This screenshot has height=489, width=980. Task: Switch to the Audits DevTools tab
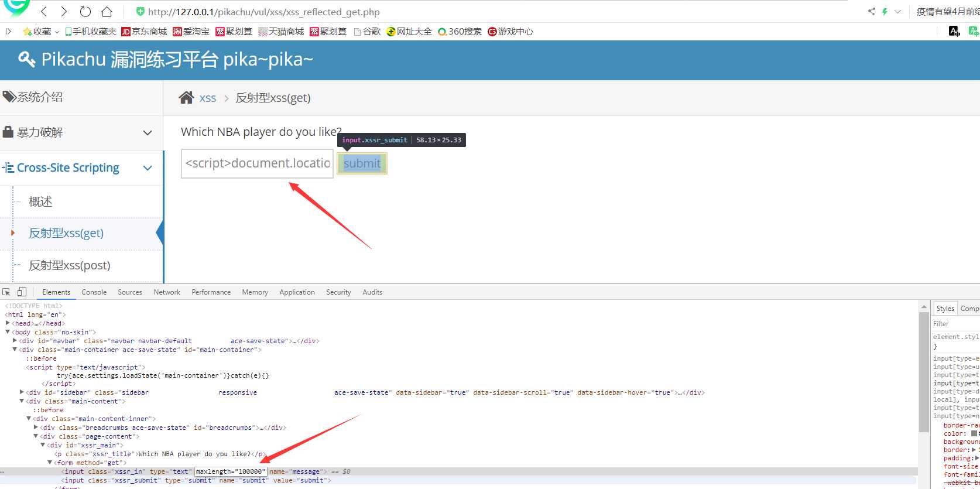point(372,292)
